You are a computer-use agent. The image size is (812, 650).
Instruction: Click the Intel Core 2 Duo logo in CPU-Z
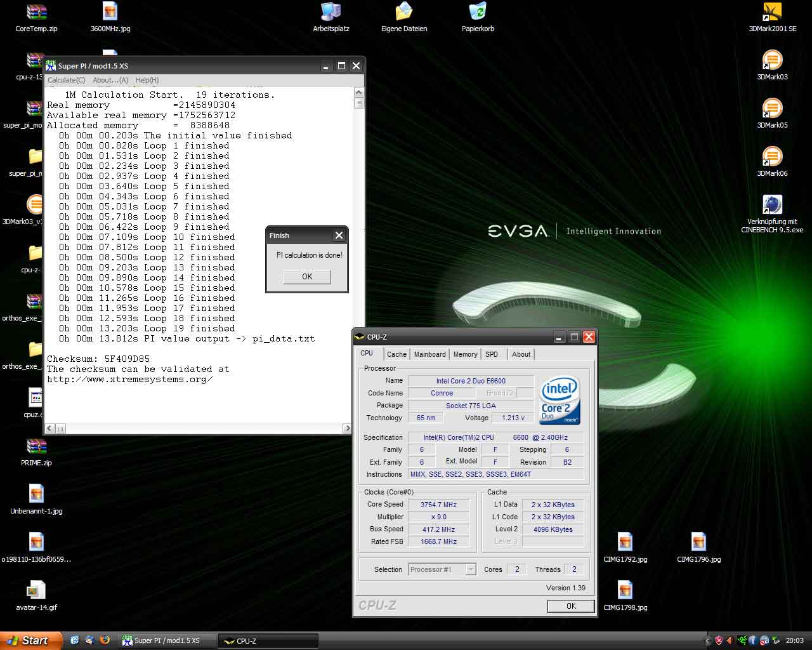click(x=560, y=401)
